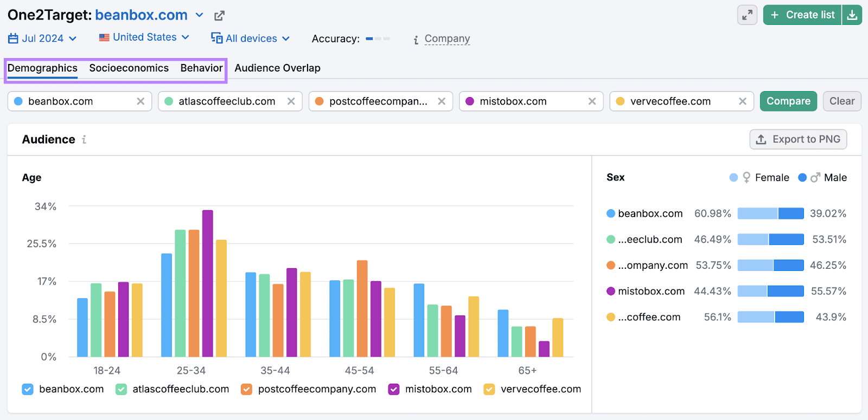Click the 53.51% male value for eeclub.com
The height and width of the screenshot is (420, 868).
[829, 240]
